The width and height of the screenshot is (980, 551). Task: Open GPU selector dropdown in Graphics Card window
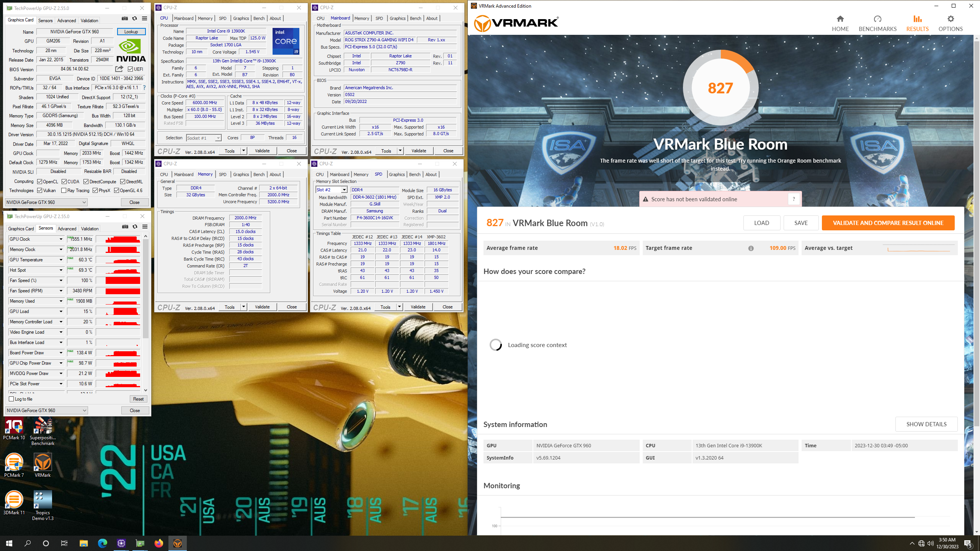[46, 202]
